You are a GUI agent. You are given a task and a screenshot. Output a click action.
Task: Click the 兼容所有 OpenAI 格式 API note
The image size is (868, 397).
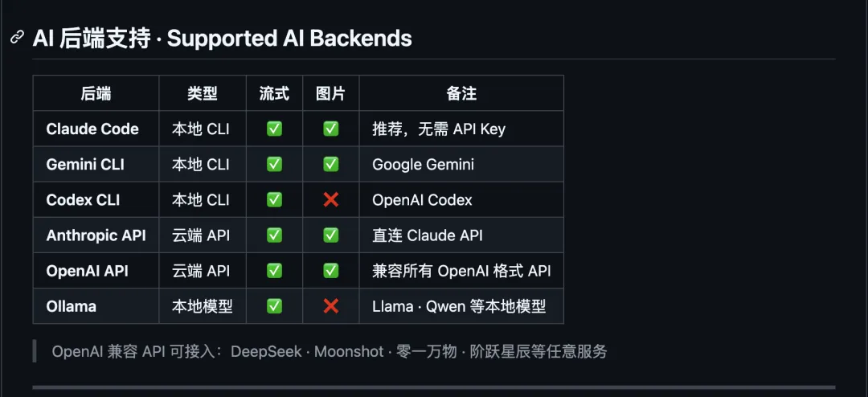coord(461,271)
